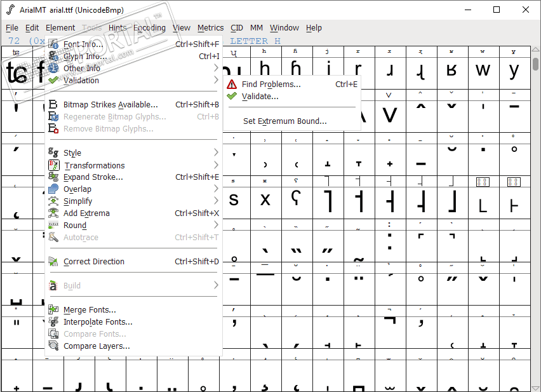This screenshot has width=541, height=392.
Task: Open the File menu
Action: point(12,27)
